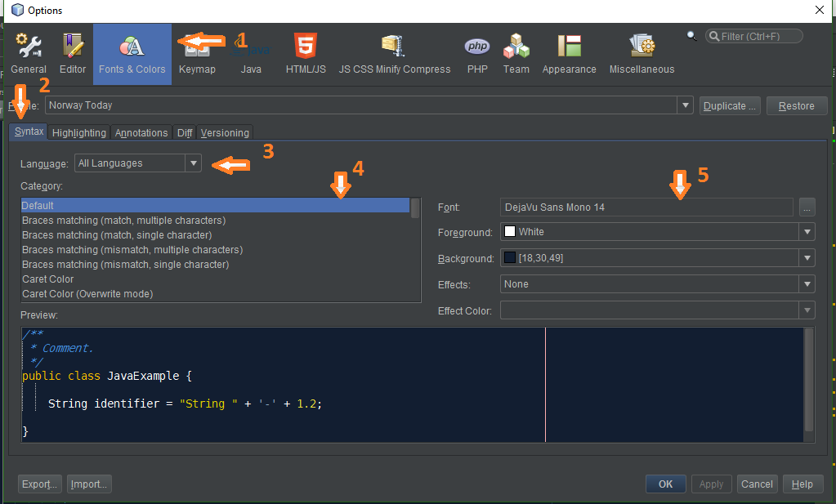Viewport: 836px width, 504px height.
Task: Click the JavaExample class name in preview
Action: click(143, 376)
